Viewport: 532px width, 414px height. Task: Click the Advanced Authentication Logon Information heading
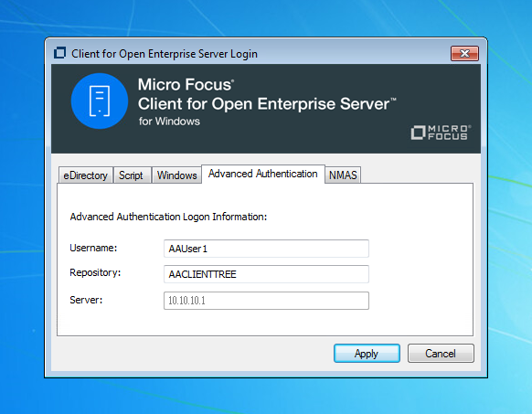point(168,217)
